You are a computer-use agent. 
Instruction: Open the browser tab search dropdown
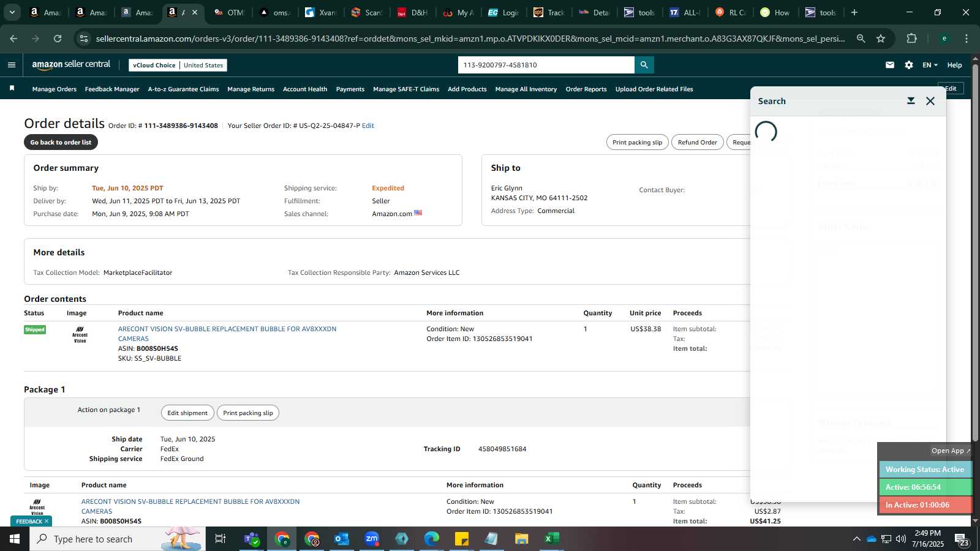[12, 12]
